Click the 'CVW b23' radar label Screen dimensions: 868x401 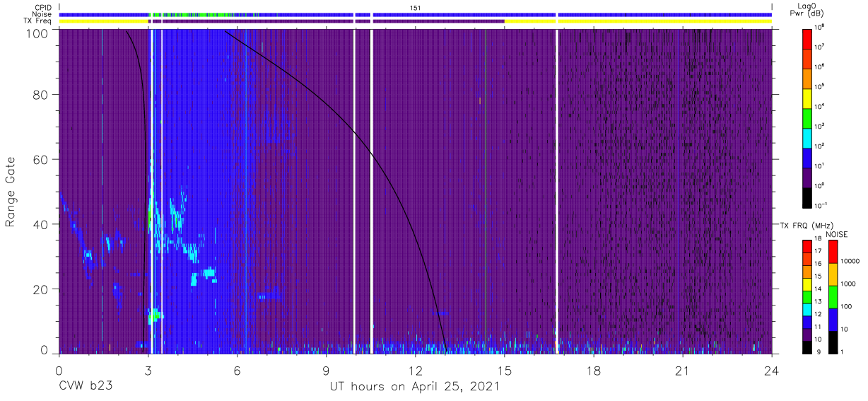[x=86, y=387]
